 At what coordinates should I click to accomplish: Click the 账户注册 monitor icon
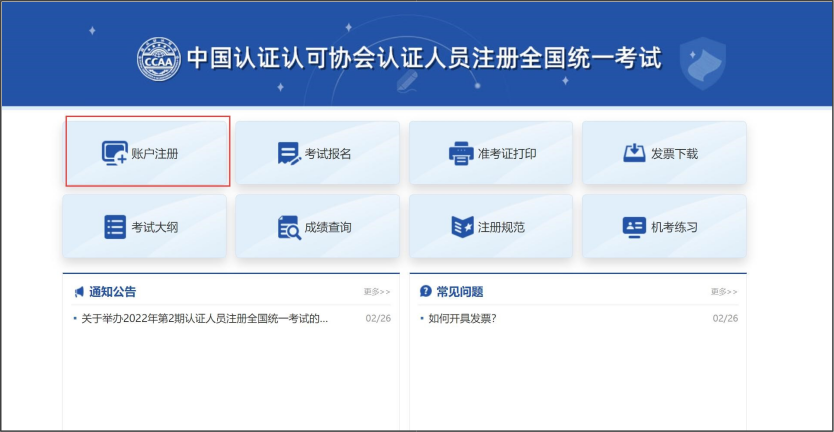coord(115,153)
